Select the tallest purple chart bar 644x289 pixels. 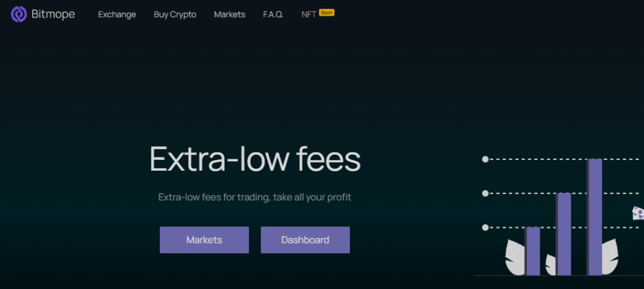coord(594,217)
